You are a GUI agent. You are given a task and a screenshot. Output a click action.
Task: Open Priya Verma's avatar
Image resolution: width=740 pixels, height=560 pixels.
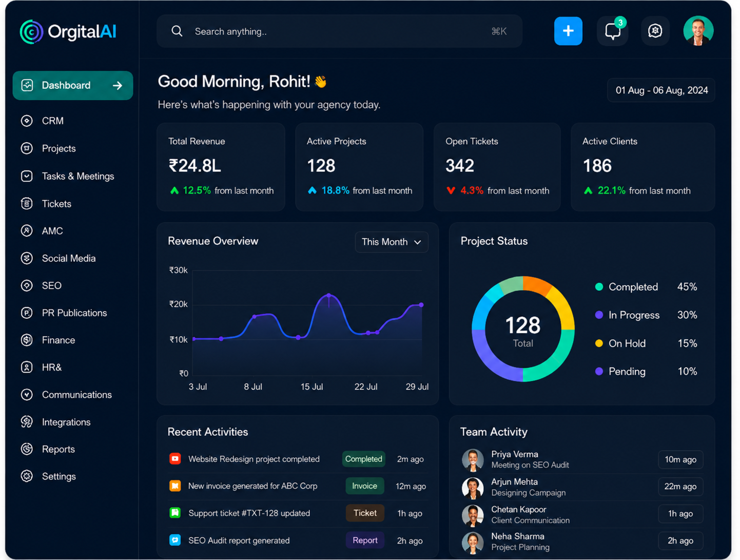click(473, 459)
